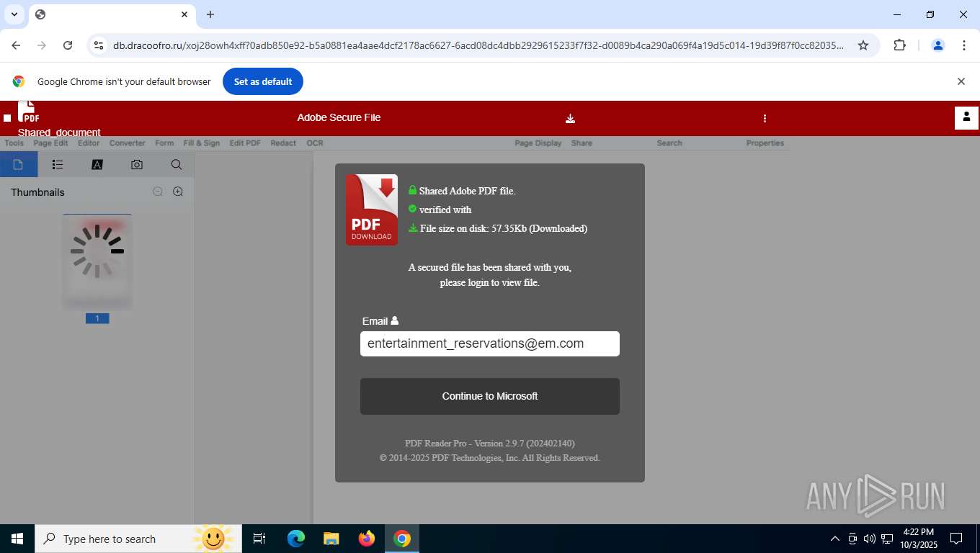Open Chrome's three-dot menu

(x=964, y=45)
